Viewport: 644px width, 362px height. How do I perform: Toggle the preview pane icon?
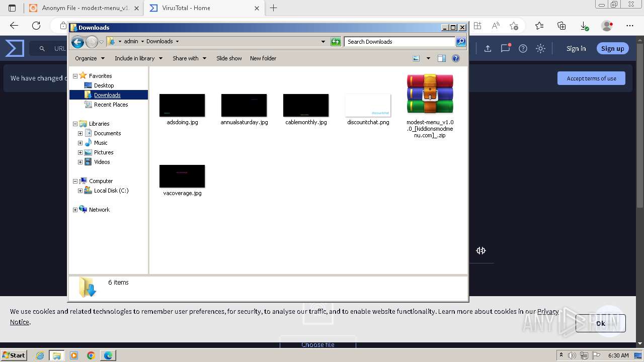pyautogui.click(x=442, y=58)
